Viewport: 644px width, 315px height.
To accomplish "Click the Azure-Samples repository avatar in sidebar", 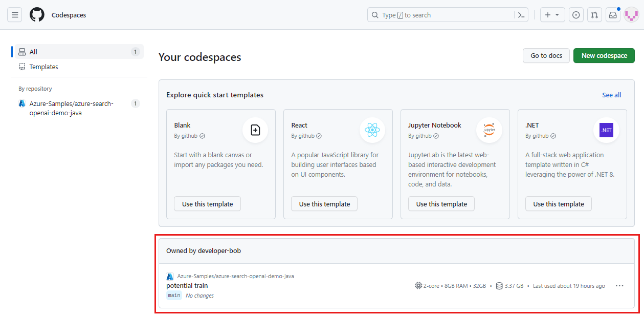I will click(22, 103).
